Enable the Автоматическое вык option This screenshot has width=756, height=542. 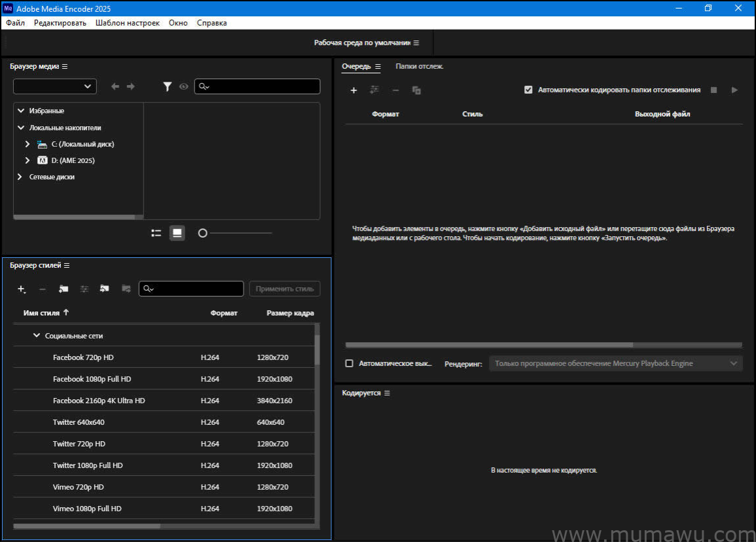click(349, 363)
